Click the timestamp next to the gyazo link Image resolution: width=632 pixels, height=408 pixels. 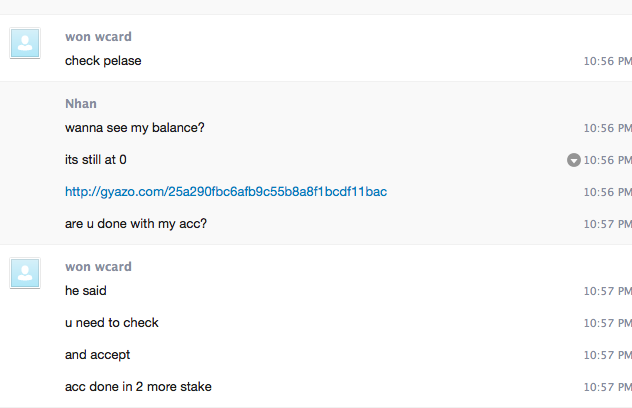[607, 192]
